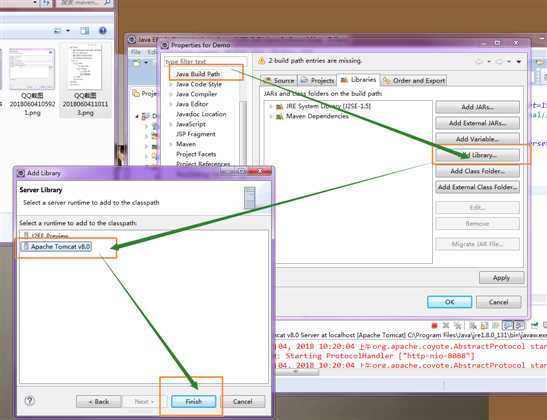
Task: Select Javadoc Location in properties tree
Action: pos(201,114)
